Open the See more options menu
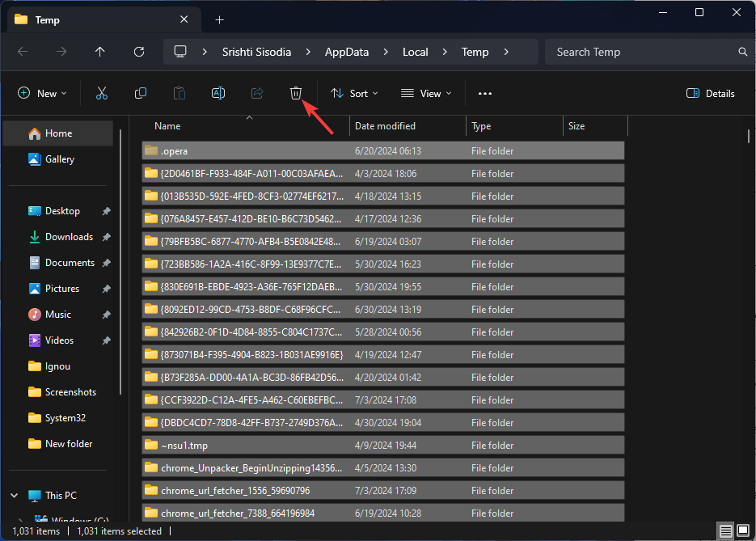 click(x=485, y=94)
